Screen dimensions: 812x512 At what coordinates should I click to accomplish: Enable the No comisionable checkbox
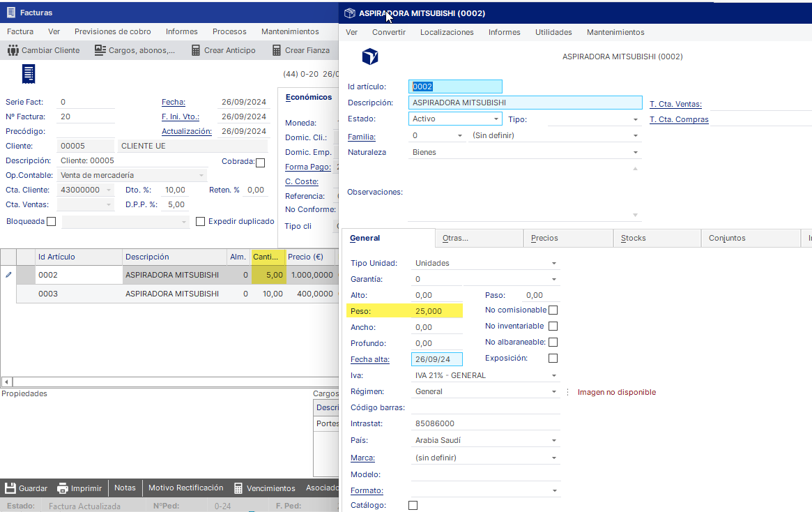tap(553, 310)
